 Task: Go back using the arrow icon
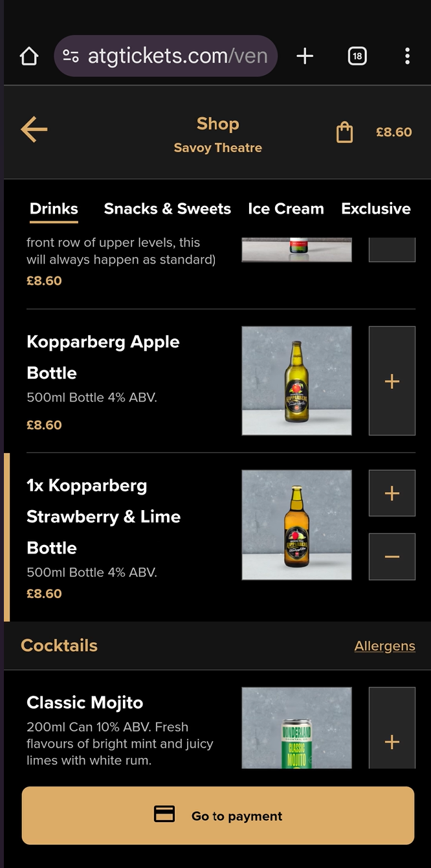click(34, 129)
